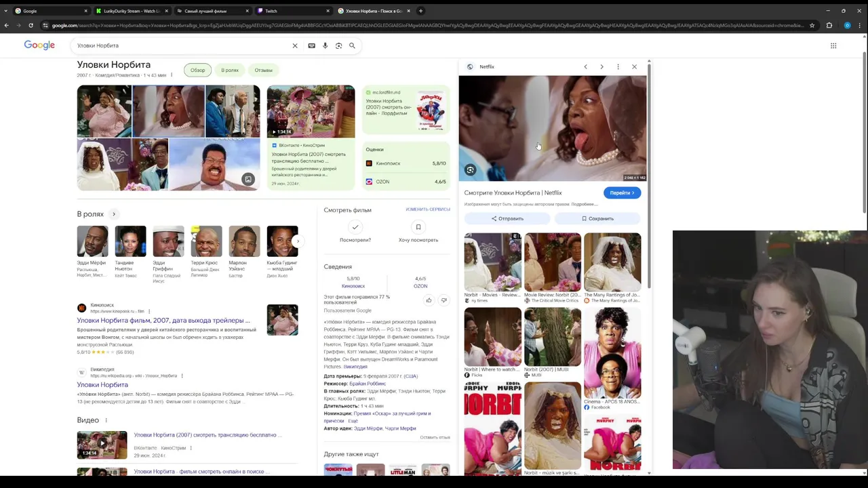
Task: Open Эдди Мёрфи cast photo
Action: tap(92, 241)
